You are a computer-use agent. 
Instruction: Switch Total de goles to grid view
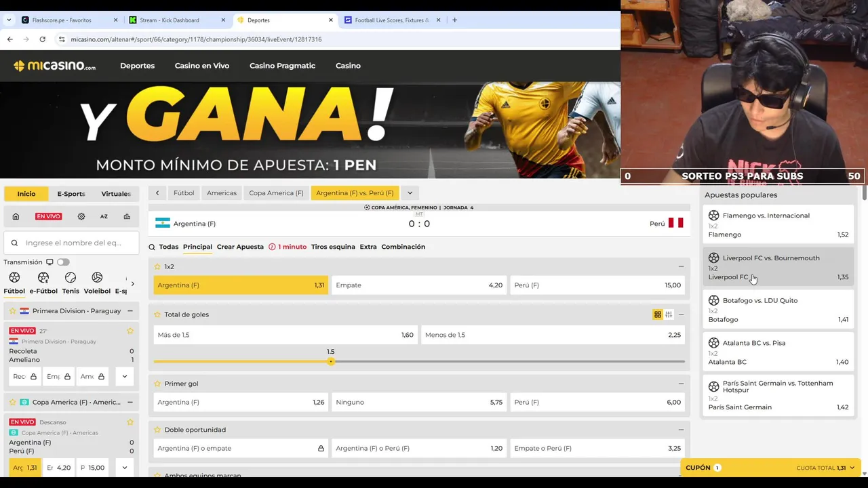coord(657,314)
